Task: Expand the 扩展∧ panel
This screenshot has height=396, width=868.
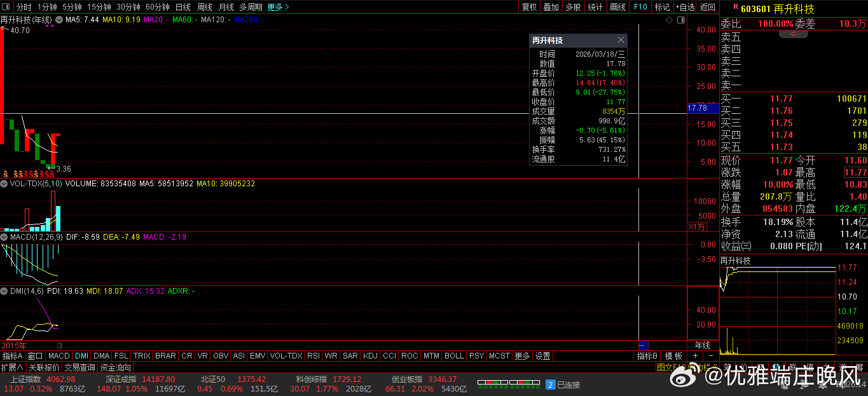Action: 13,367
